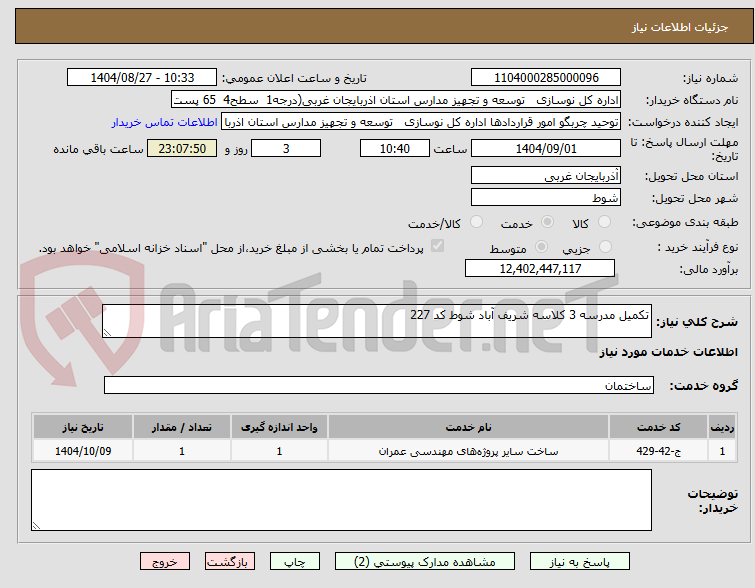Click the date cell 1404/10/09
The image size is (755, 588).
click(83, 451)
